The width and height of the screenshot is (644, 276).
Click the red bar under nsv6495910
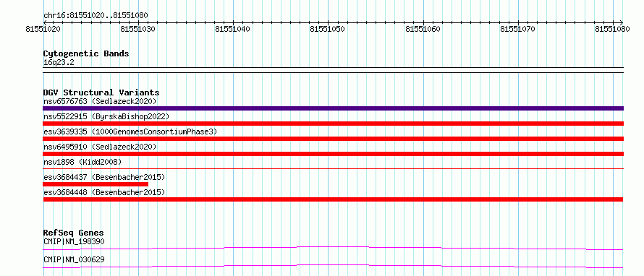[x=333, y=154]
